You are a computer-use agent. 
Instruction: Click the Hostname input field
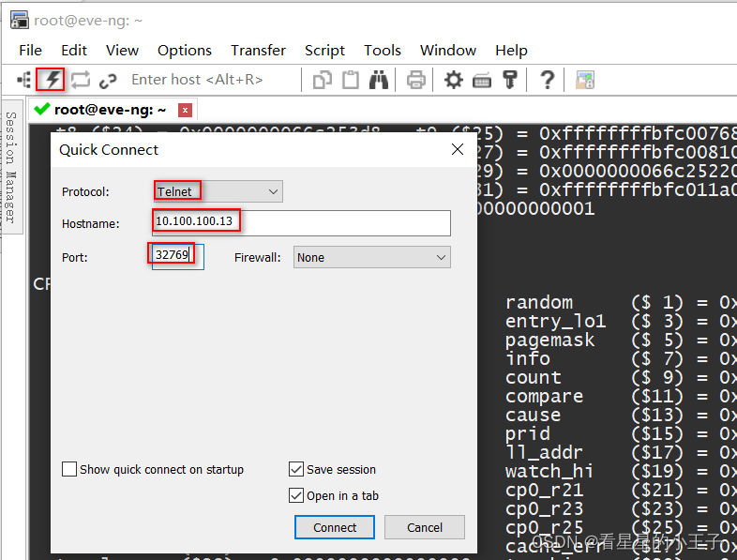click(x=301, y=223)
